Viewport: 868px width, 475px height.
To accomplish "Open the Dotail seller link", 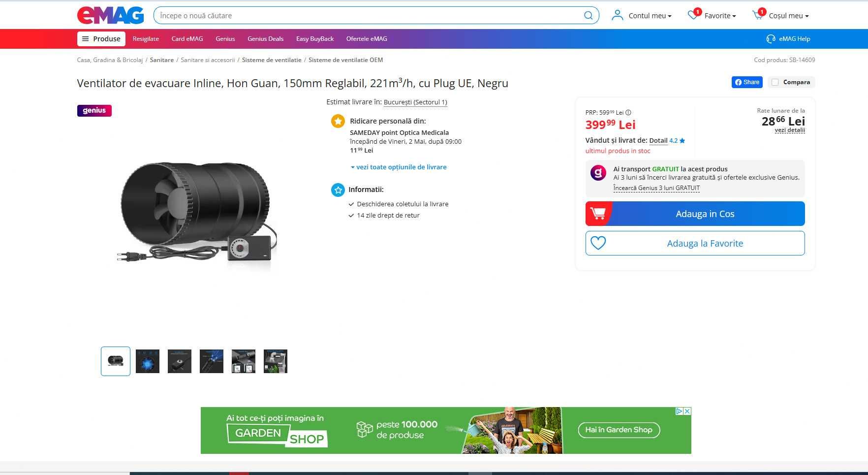I will click(x=658, y=141).
